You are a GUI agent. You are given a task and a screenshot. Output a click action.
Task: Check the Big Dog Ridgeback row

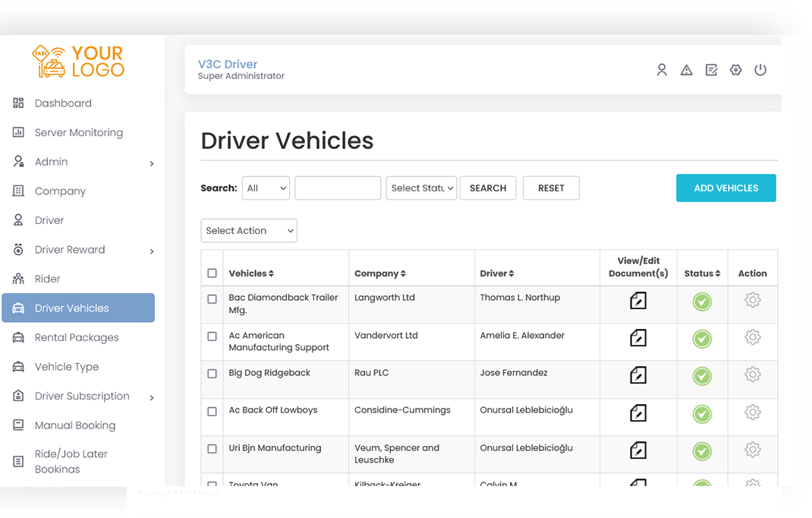(x=212, y=374)
